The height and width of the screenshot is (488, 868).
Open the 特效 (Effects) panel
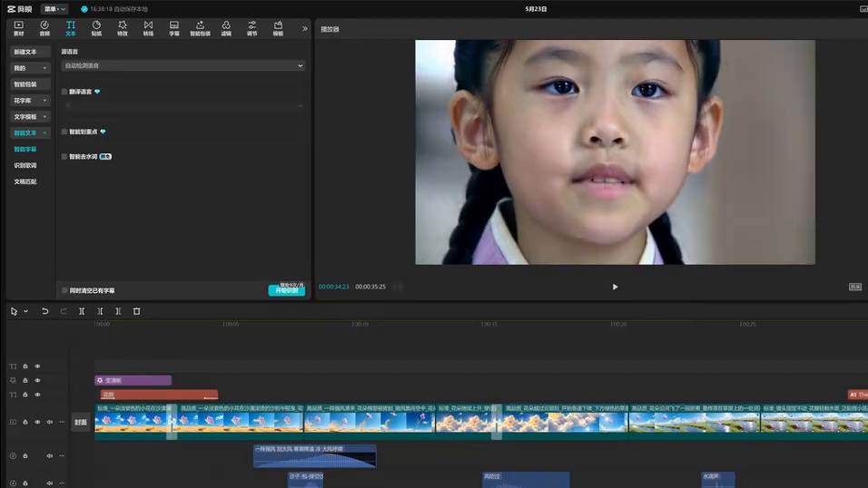click(x=123, y=28)
